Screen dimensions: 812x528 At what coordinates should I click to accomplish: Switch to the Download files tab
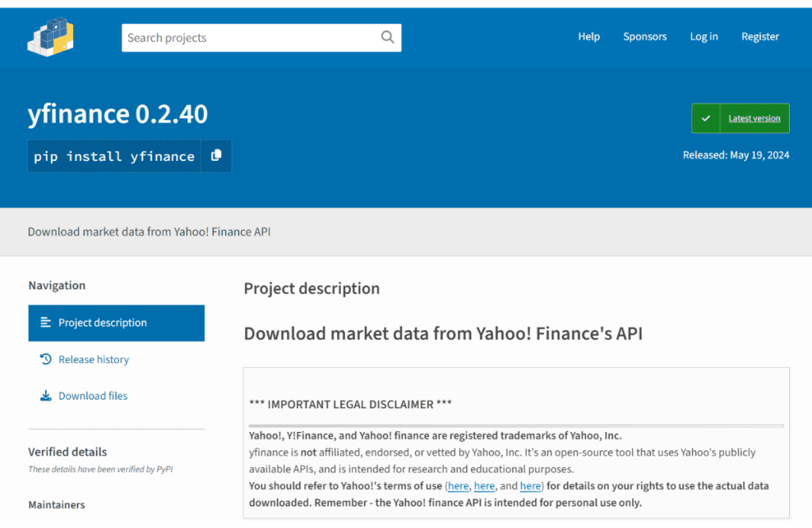point(93,396)
